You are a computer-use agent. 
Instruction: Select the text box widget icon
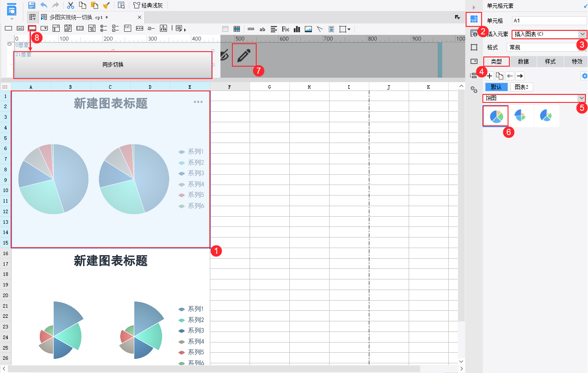pyautogui.click(x=8, y=28)
